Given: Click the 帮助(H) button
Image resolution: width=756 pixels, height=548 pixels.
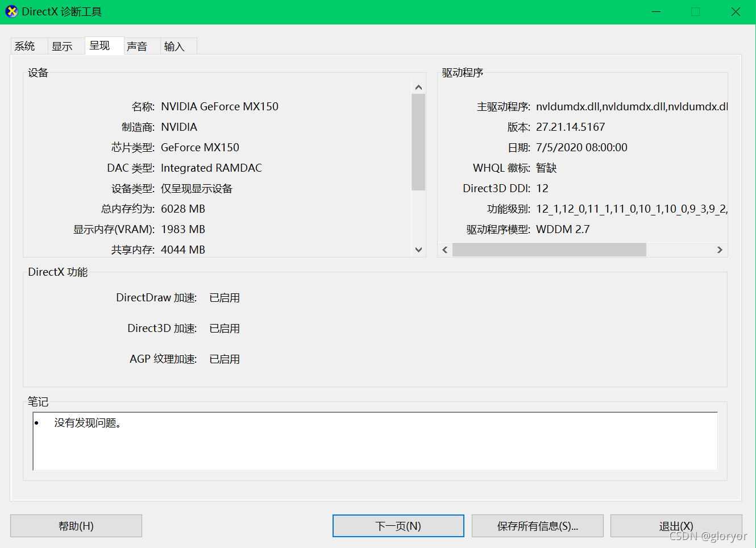Looking at the screenshot, I should pyautogui.click(x=76, y=526).
